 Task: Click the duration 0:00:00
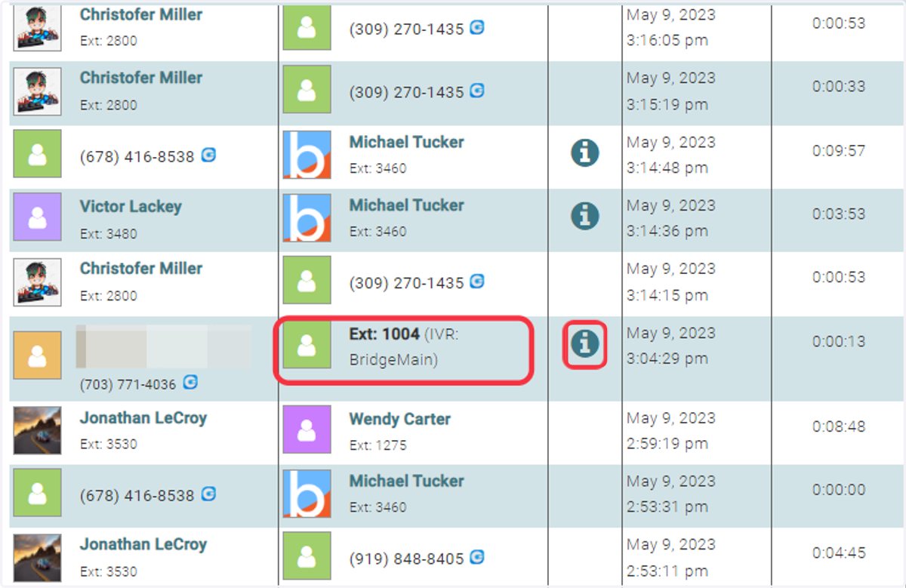839,490
